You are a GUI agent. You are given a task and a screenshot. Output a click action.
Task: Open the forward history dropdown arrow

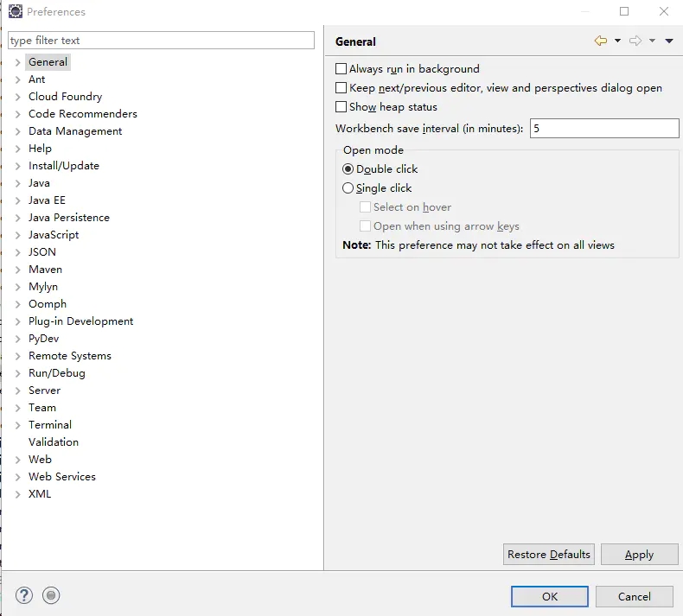tap(652, 41)
